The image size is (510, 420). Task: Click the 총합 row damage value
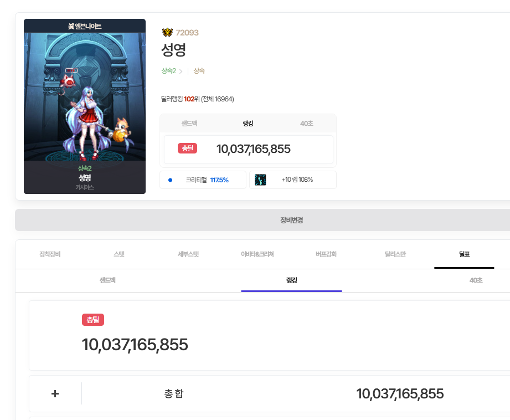click(x=400, y=394)
